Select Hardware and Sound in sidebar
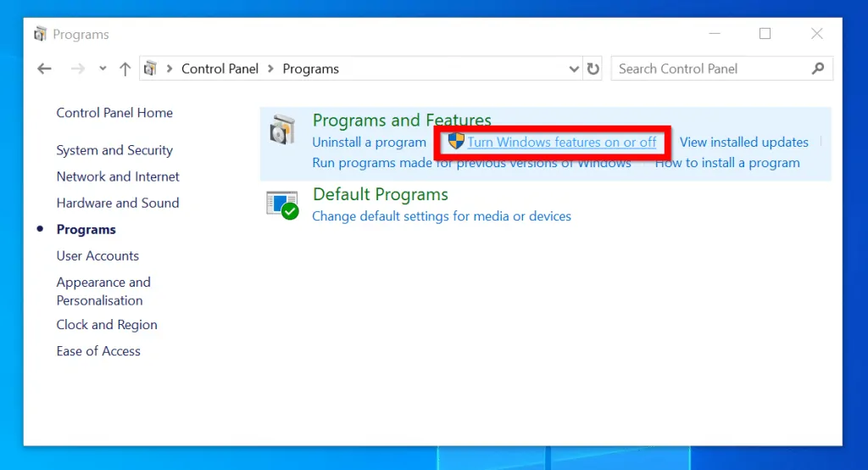Screen dimensions: 868x470 coord(118,203)
